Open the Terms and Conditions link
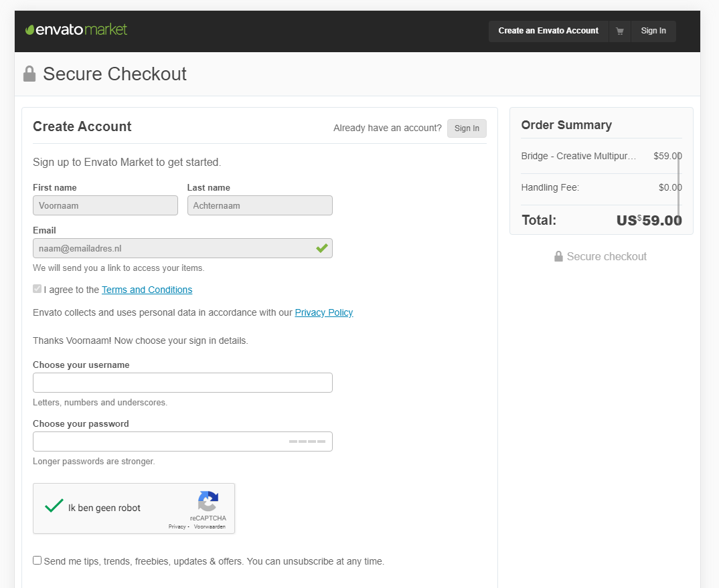This screenshot has width=719, height=588. [x=147, y=290]
